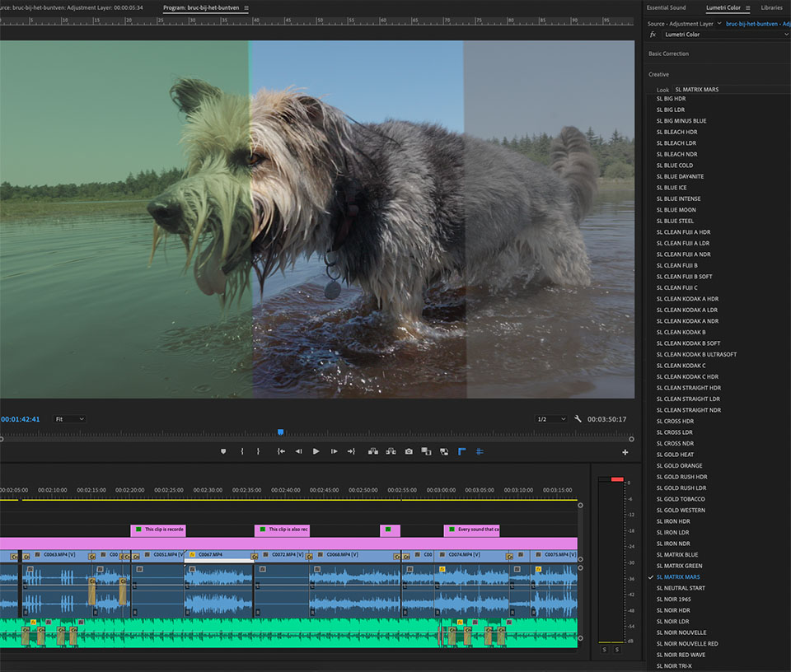The width and height of the screenshot is (791, 672).
Task: Select the Program: bruc-bij-het-buntven tab
Action: tap(201, 7)
